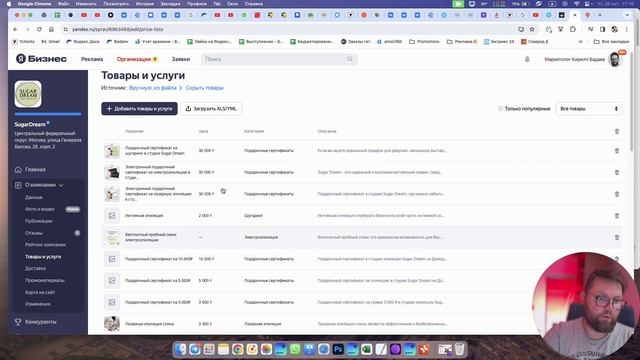The height and width of the screenshot is (360, 640).
Task: Open the 'Вручную, из файла' source link
Action: [153, 88]
